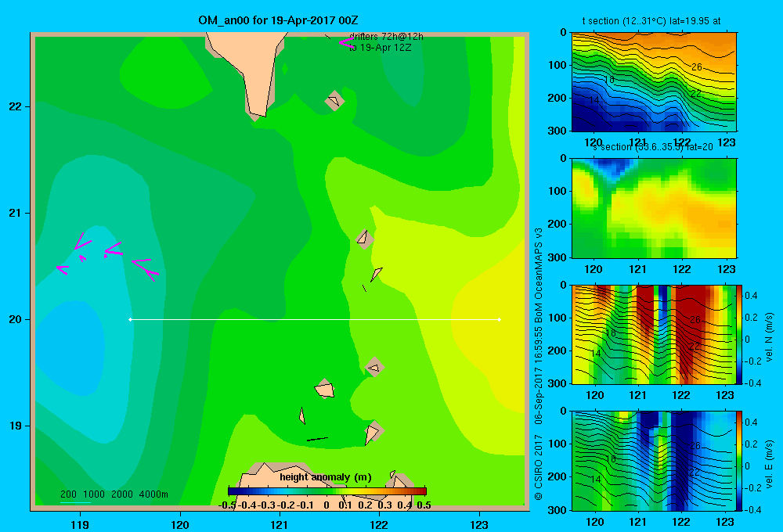This screenshot has width=783, height=532.
Task: Click the "drifters 72h@12h" legend text
Action: [386, 37]
